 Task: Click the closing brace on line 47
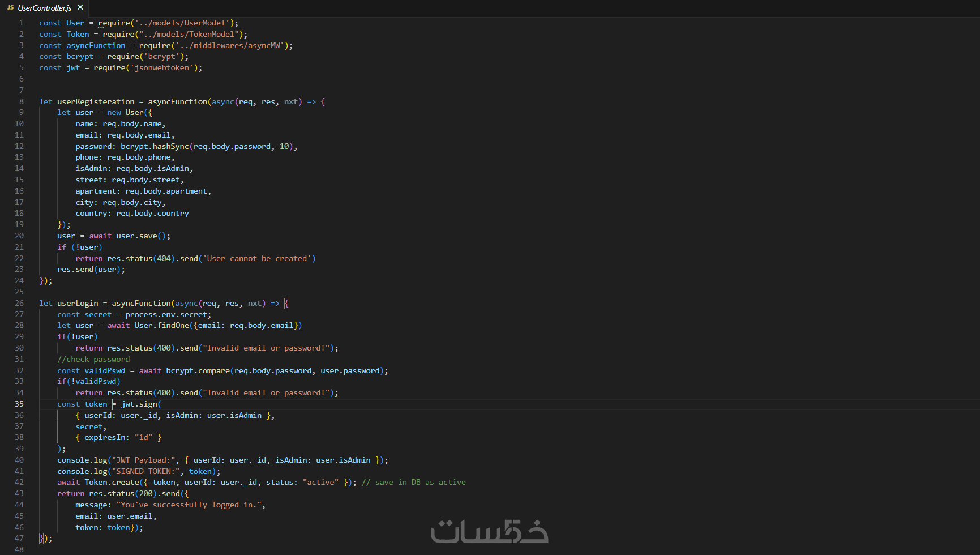(41, 539)
